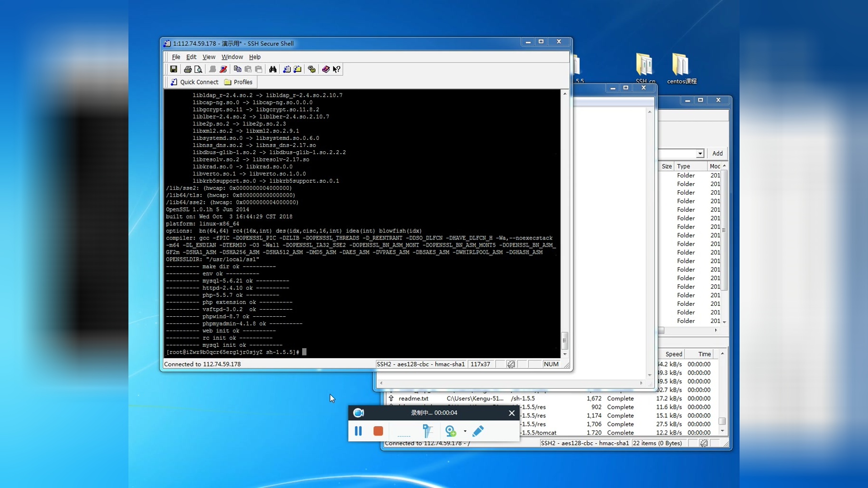Save the terminal session with the floppy icon
The image size is (868, 488).
coord(174,69)
